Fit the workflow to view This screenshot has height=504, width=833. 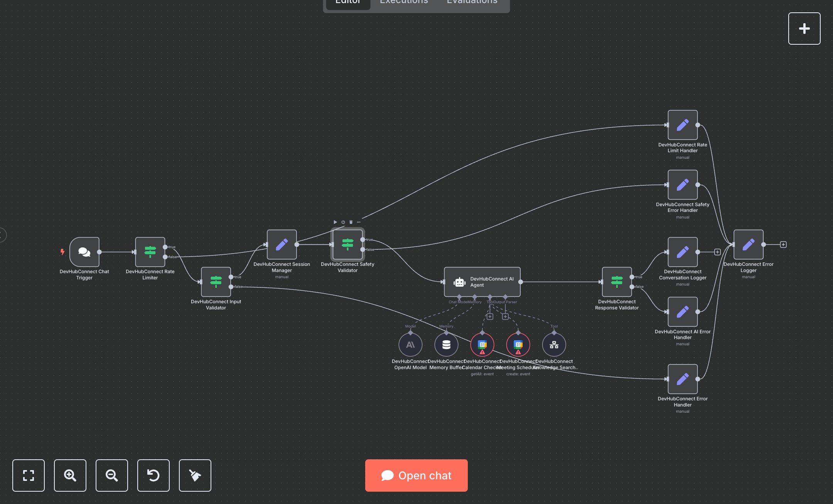[29, 475]
